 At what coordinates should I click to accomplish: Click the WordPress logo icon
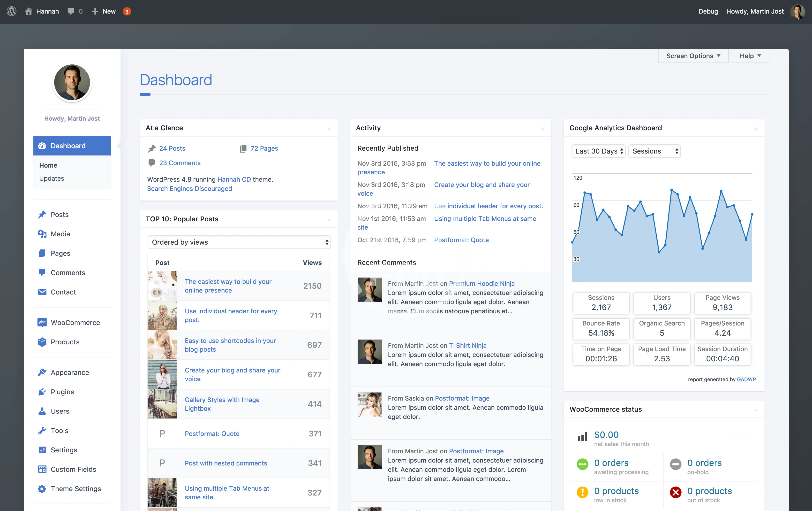[x=11, y=11]
